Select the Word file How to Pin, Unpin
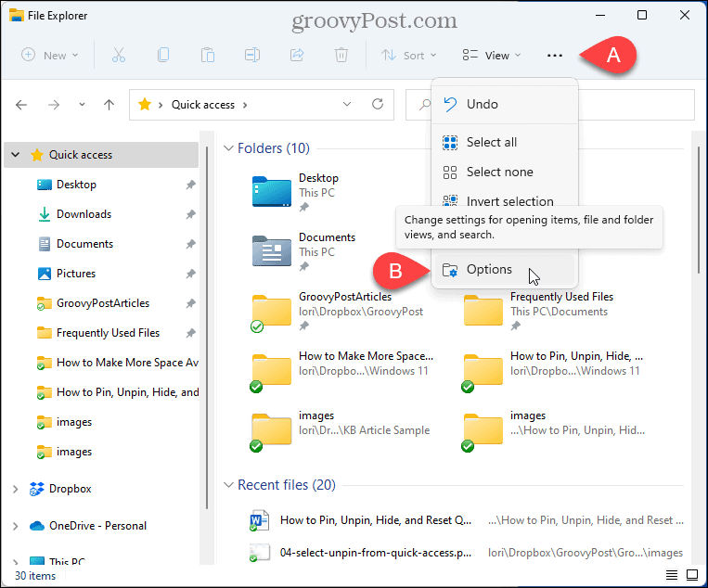This screenshot has height=588, width=708. coord(376,520)
